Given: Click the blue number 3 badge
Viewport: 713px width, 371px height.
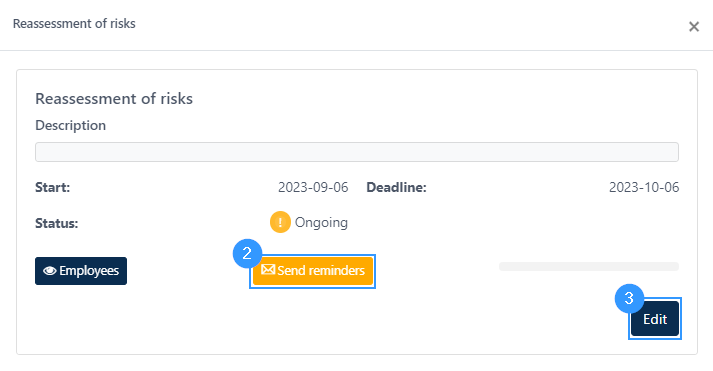Looking at the screenshot, I should pos(629,298).
